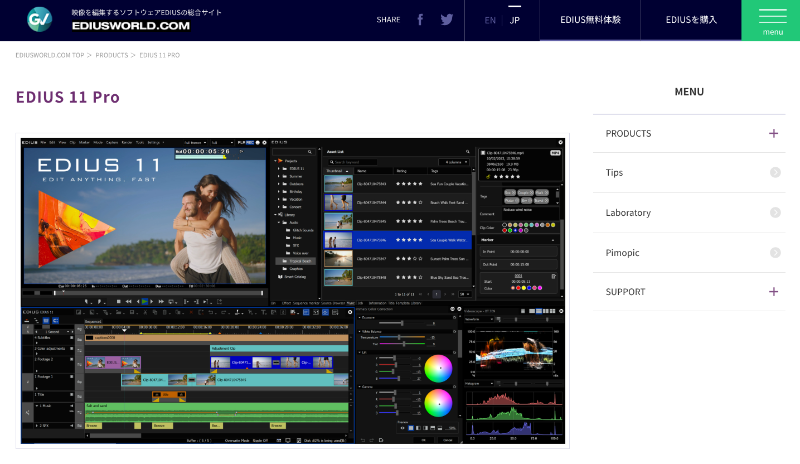Image resolution: width=800 pixels, height=464 pixels.
Task: Select the JP language option
Action: (x=514, y=20)
